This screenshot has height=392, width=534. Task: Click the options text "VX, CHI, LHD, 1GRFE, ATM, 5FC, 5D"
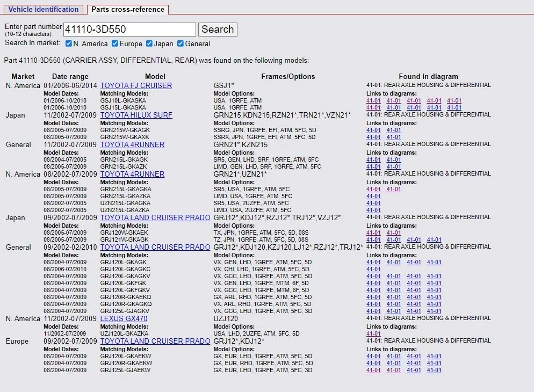click(261, 269)
